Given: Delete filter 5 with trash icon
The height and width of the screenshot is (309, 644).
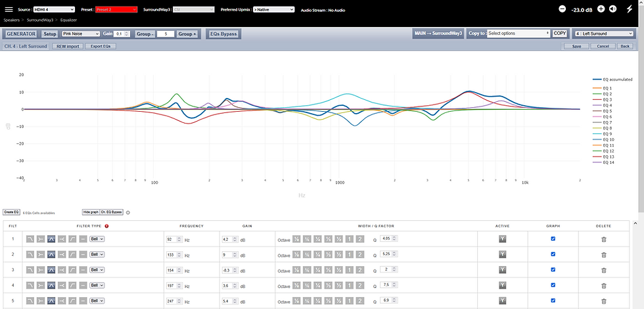Looking at the screenshot, I should click(x=604, y=301).
